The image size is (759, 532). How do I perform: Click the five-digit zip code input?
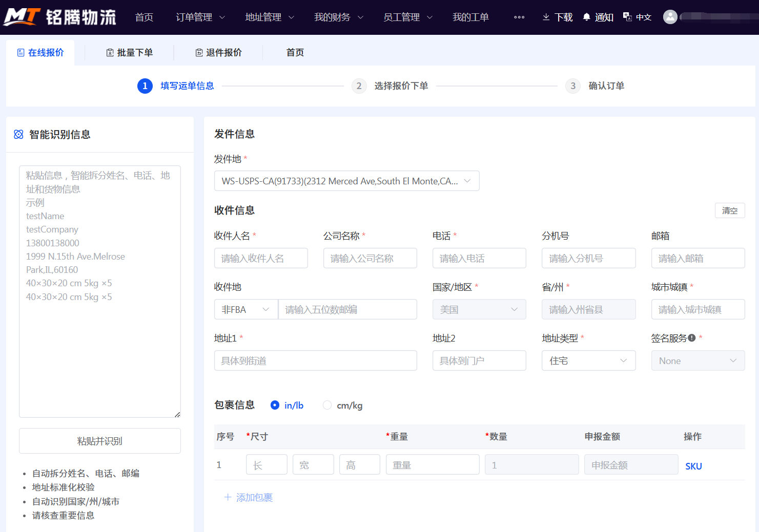coord(347,309)
